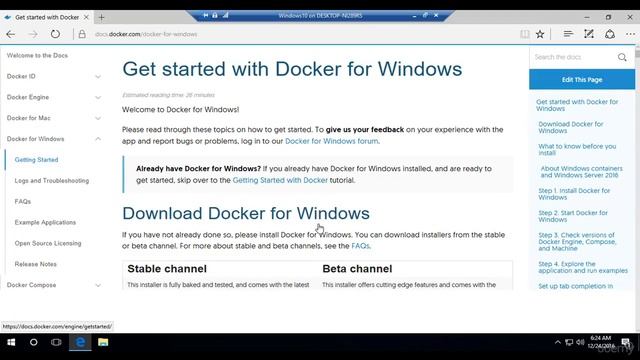Image resolution: width=640 pixels, height=360 pixels.
Task: Open Release Notes sidebar page
Action: [x=36, y=264]
